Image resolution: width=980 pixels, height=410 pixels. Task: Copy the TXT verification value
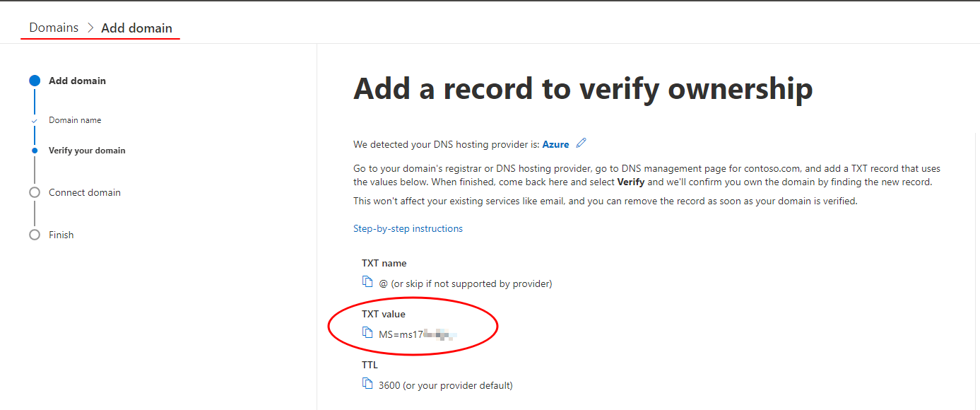367,331
